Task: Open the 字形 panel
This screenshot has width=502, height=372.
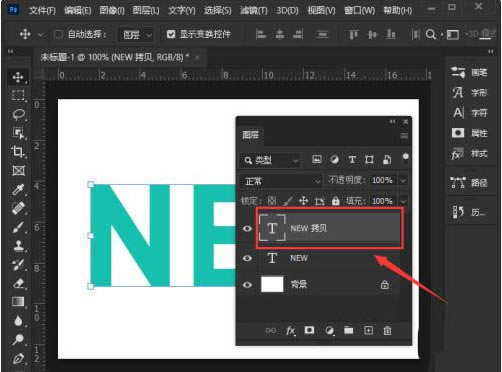Action: tap(469, 92)
